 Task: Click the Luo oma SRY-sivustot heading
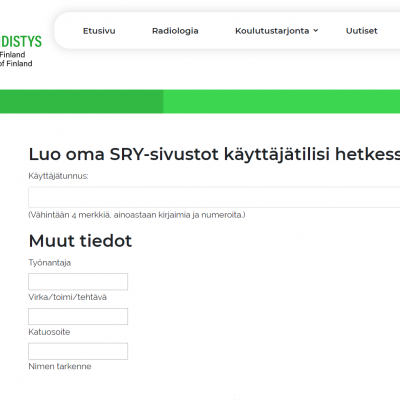click(x=214, y=154)
